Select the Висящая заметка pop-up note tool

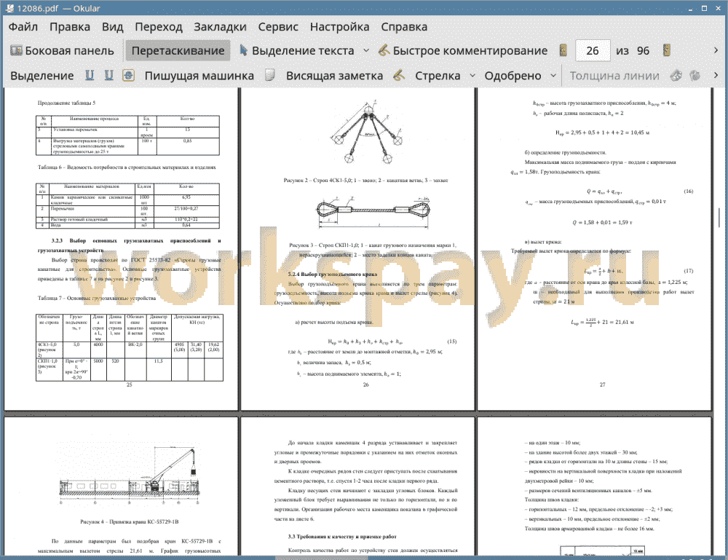pos(334,76)
